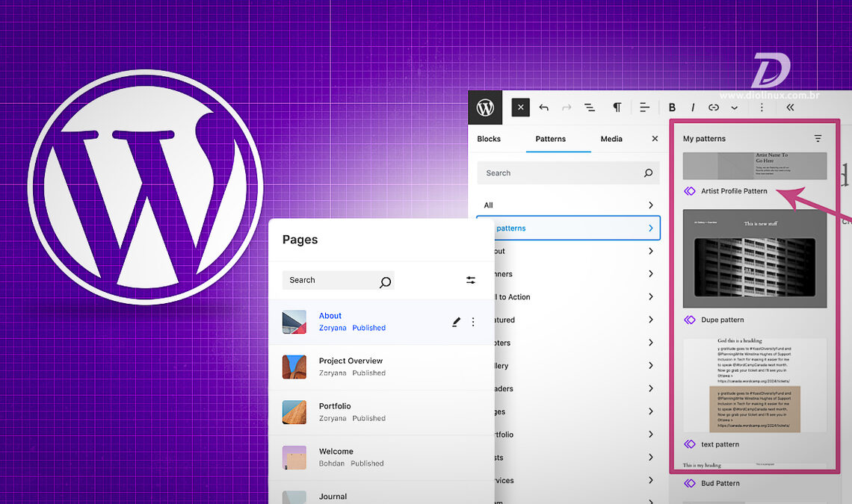Select the text pattern preview thumbnail
Viewport: 852px width, 504px height.
pyautogui.click(x=755, y=385)
